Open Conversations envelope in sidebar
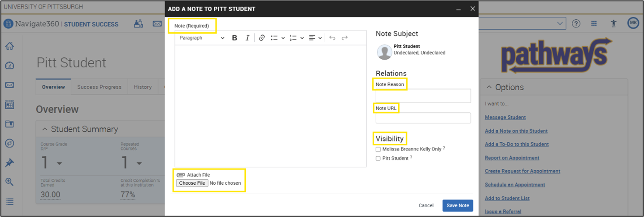This screenshot has height=217, width=644. tap(9, 85)
